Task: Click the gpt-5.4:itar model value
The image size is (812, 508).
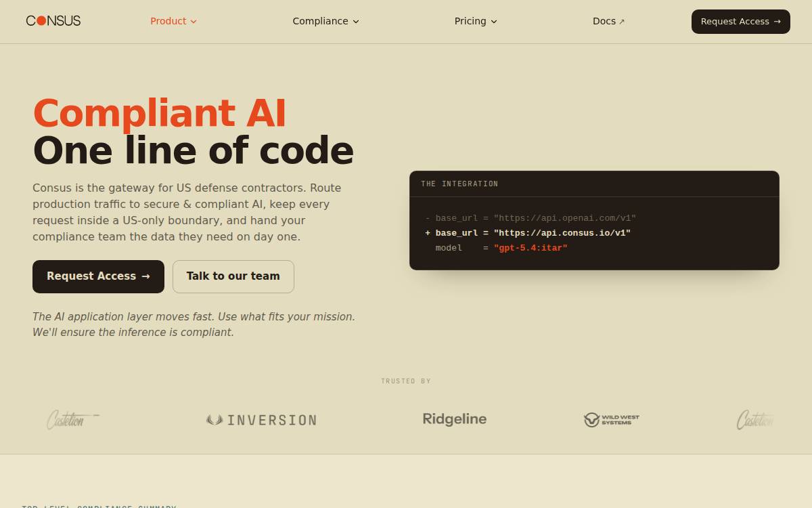Action: 531,248
